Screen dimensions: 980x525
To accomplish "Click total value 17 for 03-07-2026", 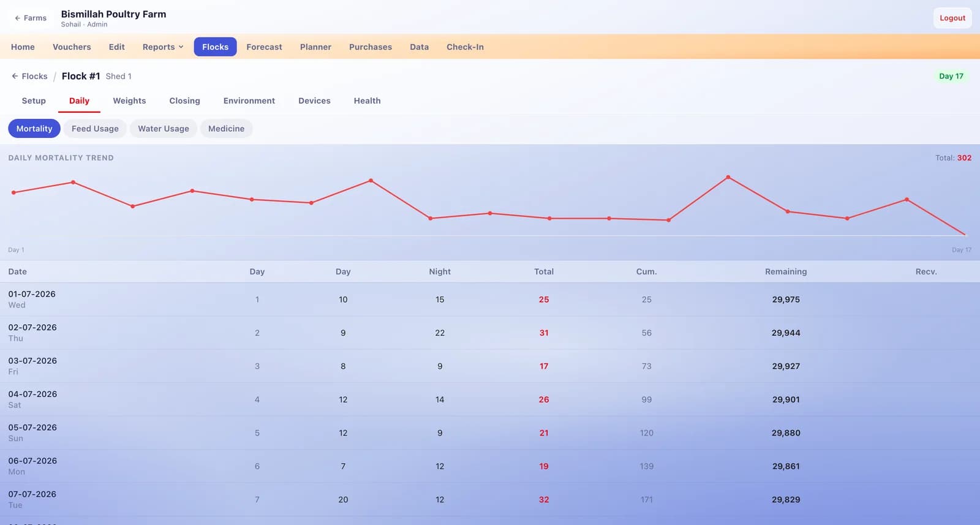I will pos(544,366).
